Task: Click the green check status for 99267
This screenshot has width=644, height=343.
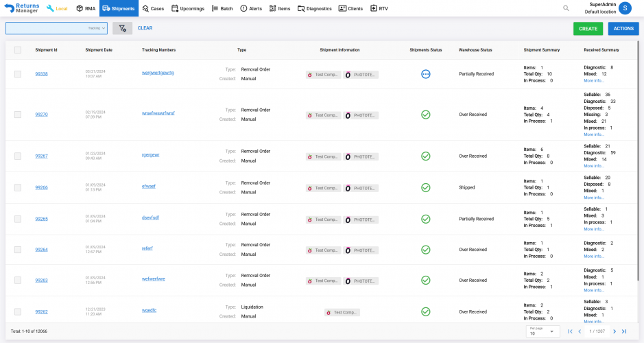Action: [x=425, y=156]
